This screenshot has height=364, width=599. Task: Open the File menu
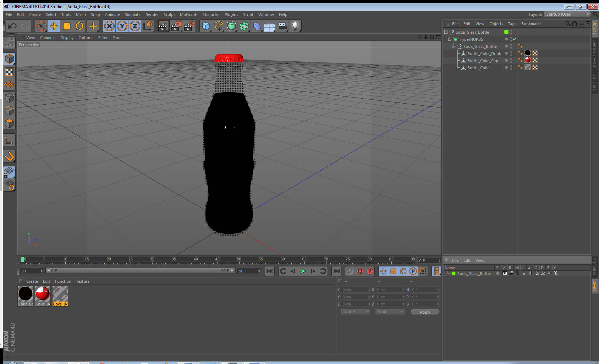pyautogui.click(x=9, y=15)
